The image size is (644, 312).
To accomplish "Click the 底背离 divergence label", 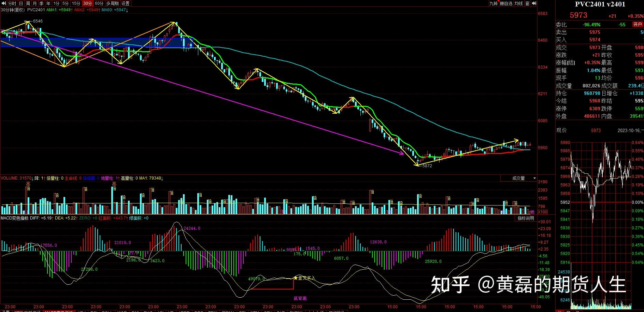I will click(x=300, y=298).
